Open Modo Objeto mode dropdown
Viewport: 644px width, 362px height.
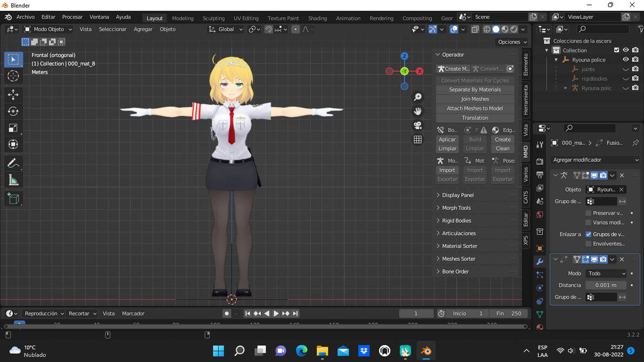(x=48, y=29)
